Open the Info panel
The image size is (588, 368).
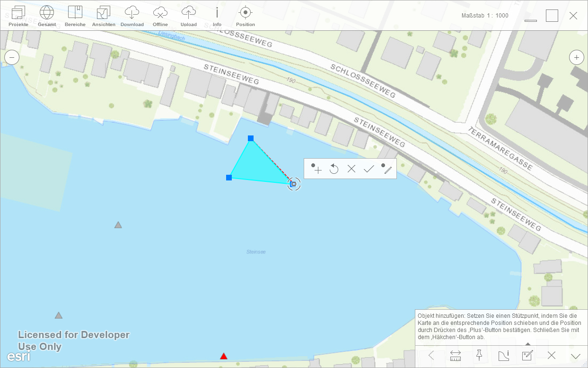(x=217, y=16)
